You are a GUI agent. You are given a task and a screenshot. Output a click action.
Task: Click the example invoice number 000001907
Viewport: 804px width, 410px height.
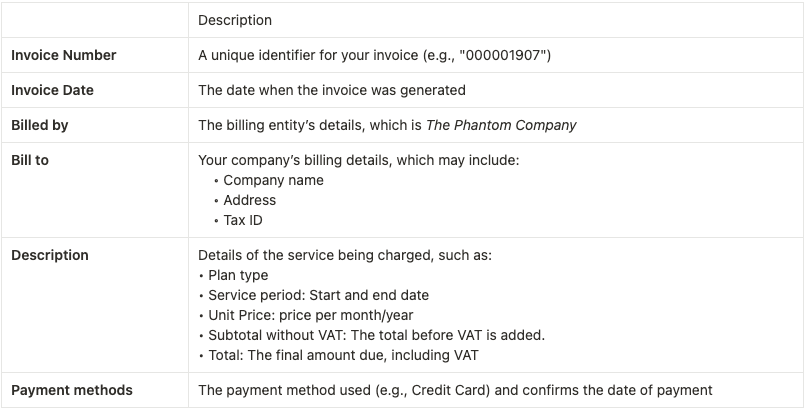tap(505, 55)
